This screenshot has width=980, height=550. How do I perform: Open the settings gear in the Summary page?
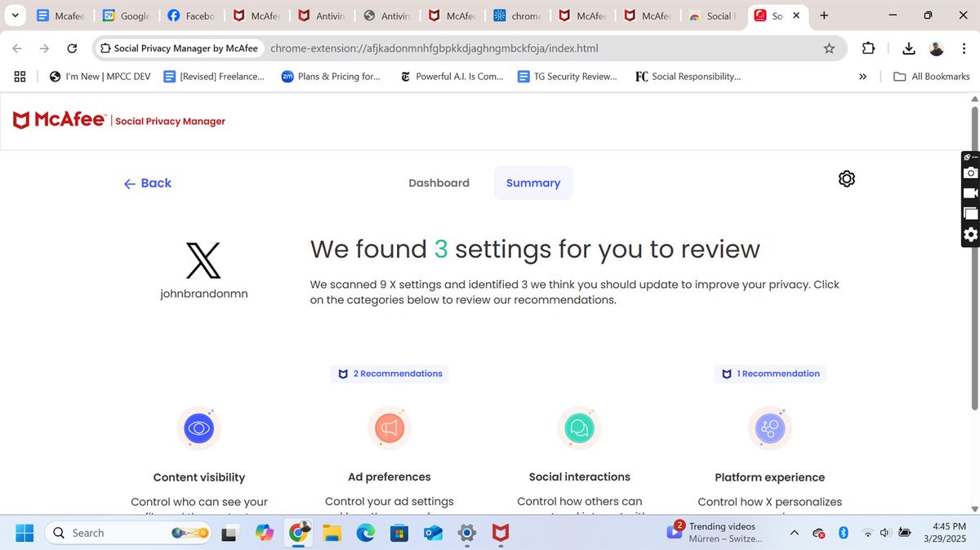[846, 178]
